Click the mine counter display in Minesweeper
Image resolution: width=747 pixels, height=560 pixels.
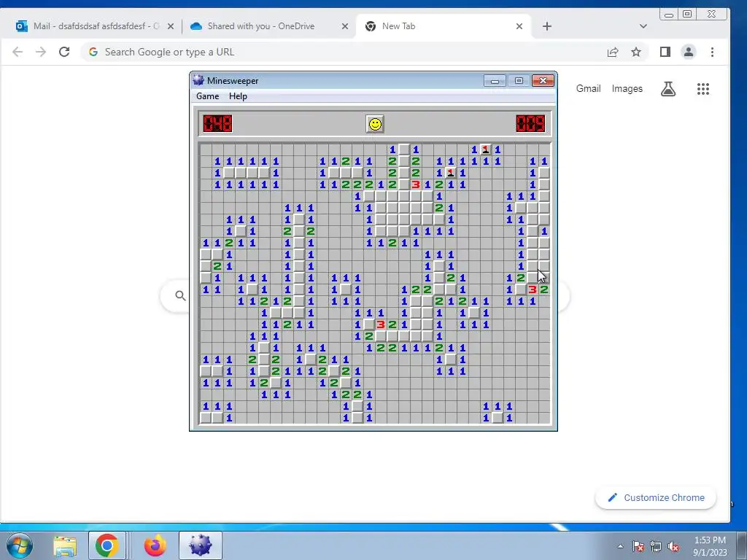[217, 124]
